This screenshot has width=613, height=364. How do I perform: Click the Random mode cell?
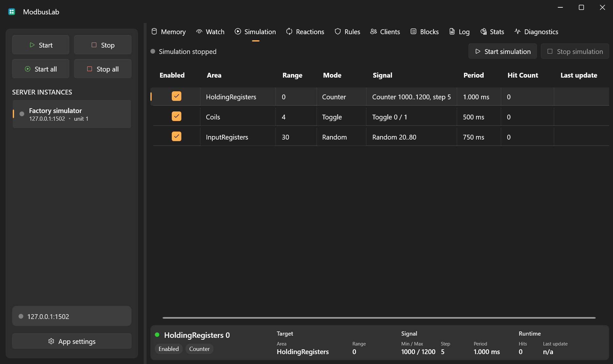(341, 137)
